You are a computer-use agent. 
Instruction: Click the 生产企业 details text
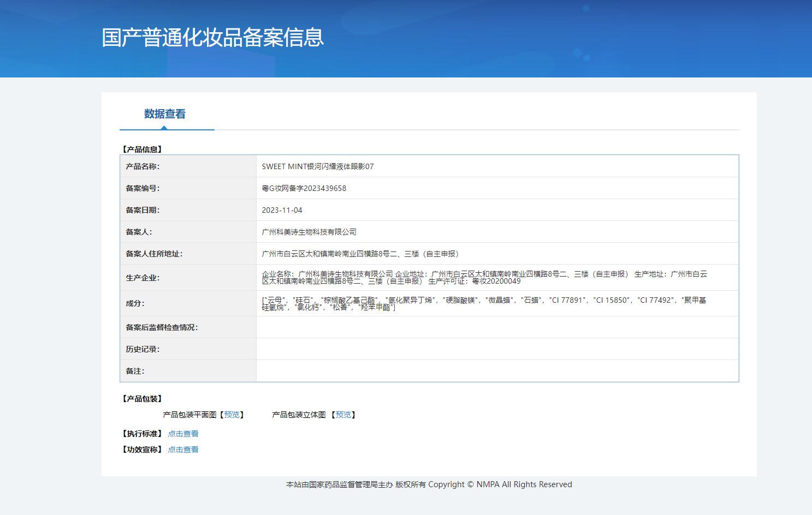(484, 278)
